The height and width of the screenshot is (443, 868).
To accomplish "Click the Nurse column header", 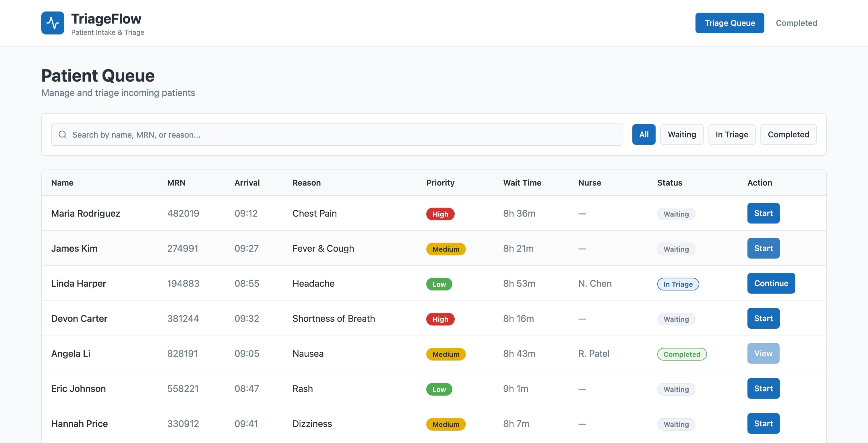I will (589, 183).
